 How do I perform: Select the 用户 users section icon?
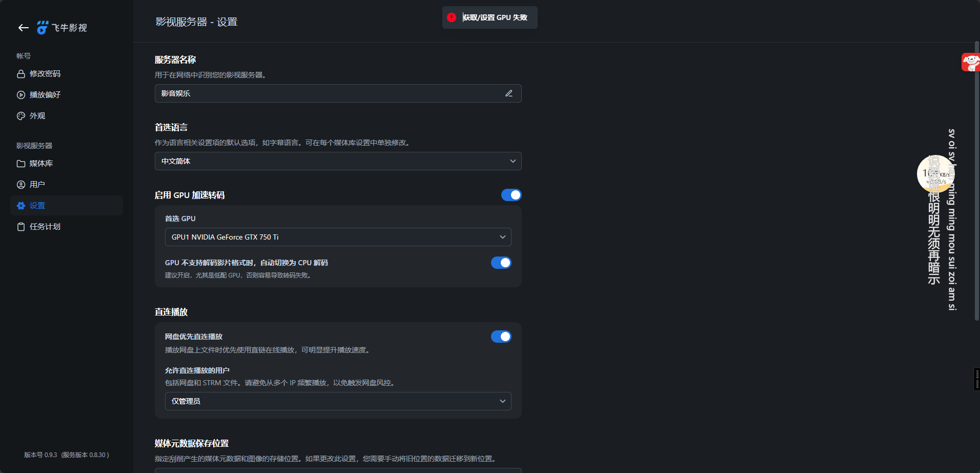point(21,184)
